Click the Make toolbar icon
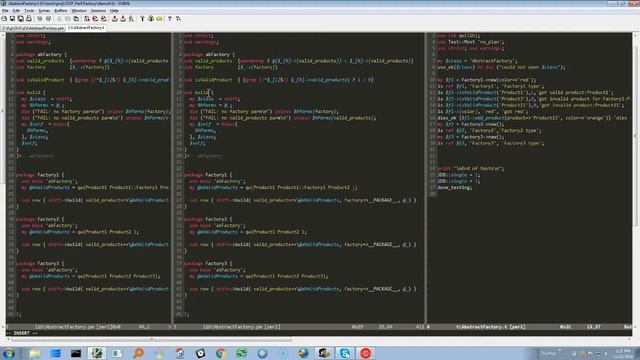640x360 pixels. [142, 19]
